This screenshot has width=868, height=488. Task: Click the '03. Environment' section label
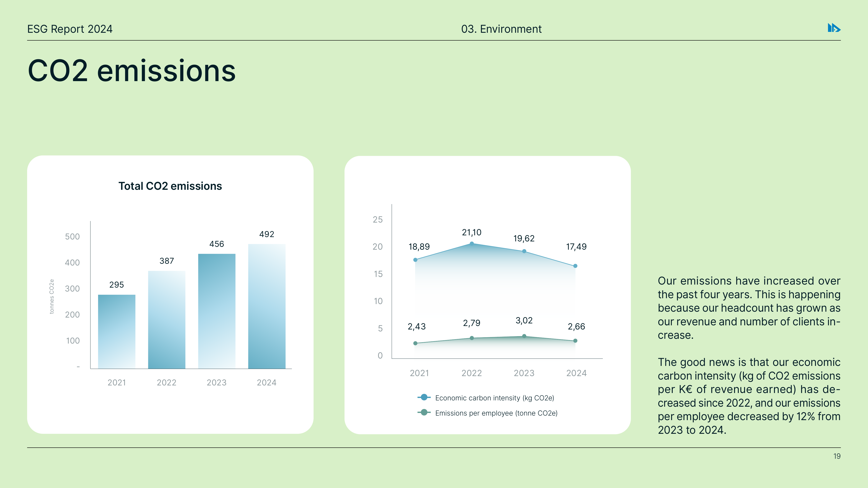(501, 29)
